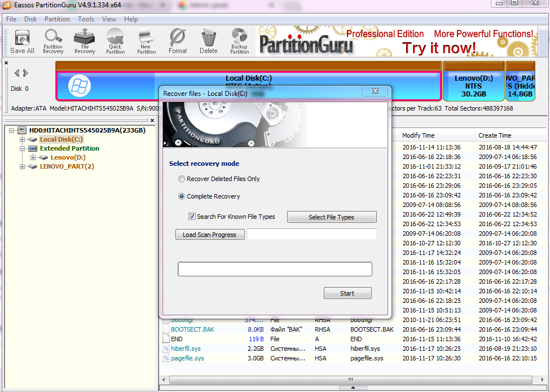Viewport: 550px width, 392px height.
Task: Open the Partition menu
Action: [57, 19]
